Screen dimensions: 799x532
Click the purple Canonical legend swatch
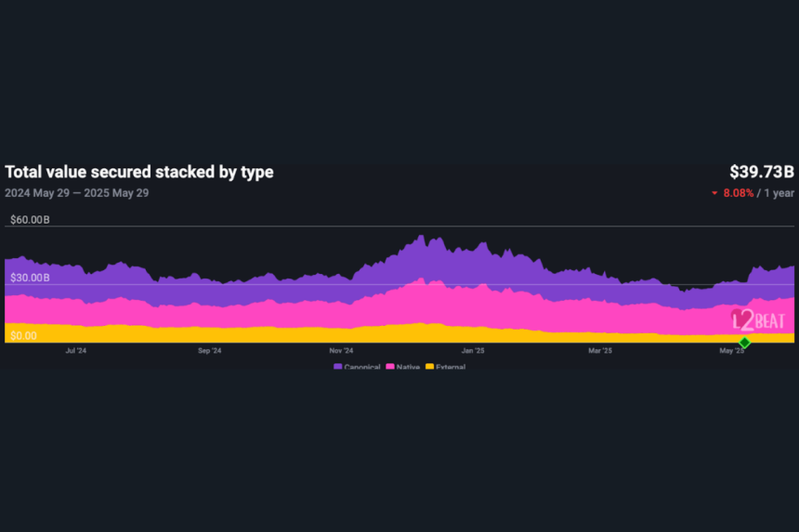[x=337, y=368]
